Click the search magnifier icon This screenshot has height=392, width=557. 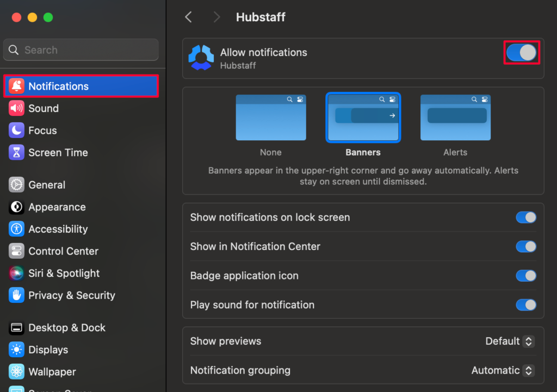tap(14, 49)
